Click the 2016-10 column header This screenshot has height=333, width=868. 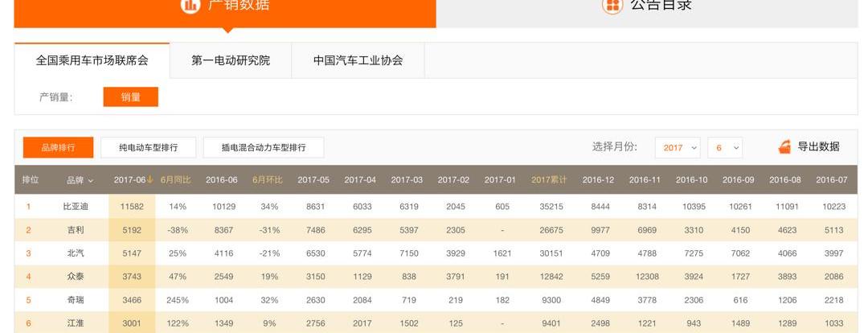point(691,180)
